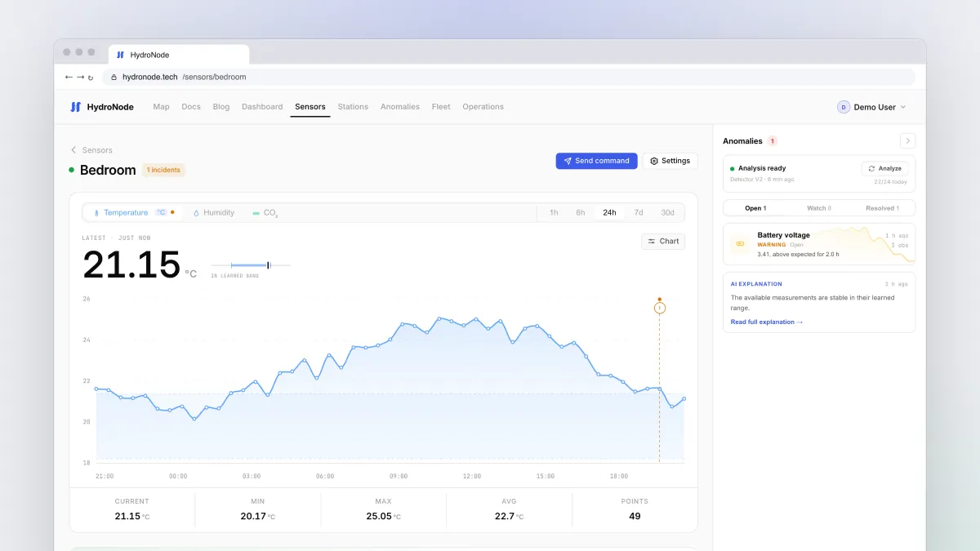Click the paper plane Send command icon
This screenshot has width=980, height=551.
pyautogui.click(x=568, y=161)
